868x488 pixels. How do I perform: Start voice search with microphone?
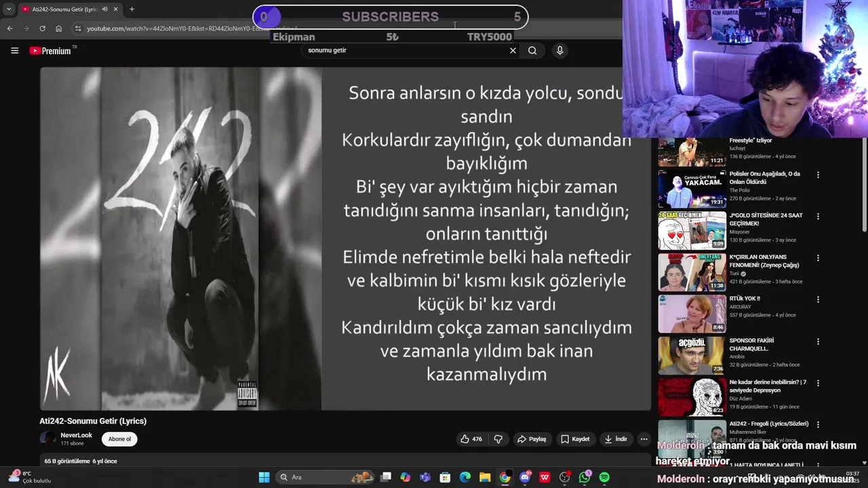pyautogui.click(x=559, y=50)
